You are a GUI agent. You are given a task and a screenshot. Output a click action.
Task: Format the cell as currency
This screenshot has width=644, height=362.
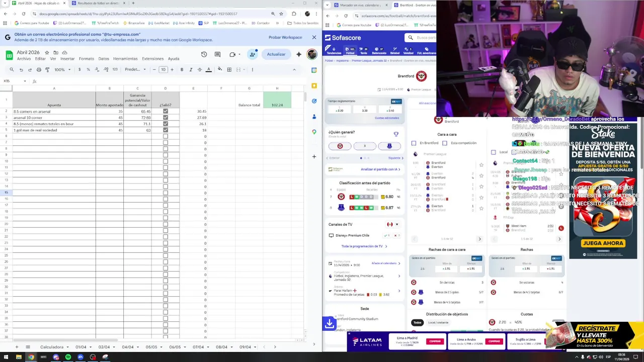(79, 69)
